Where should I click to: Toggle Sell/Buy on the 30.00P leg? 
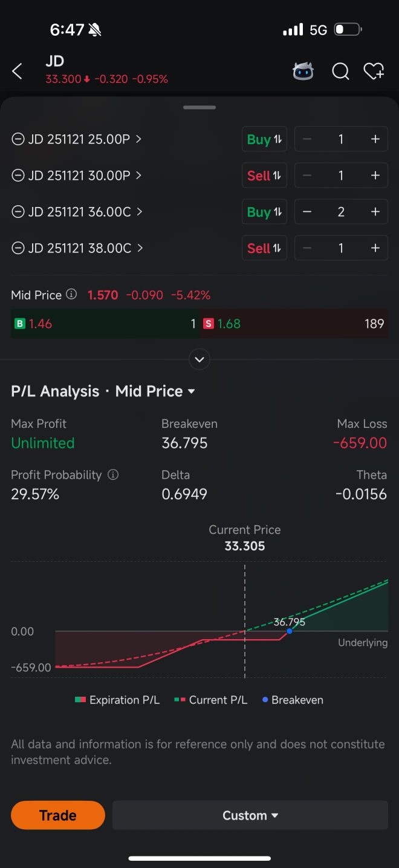(x=264, y=176)
